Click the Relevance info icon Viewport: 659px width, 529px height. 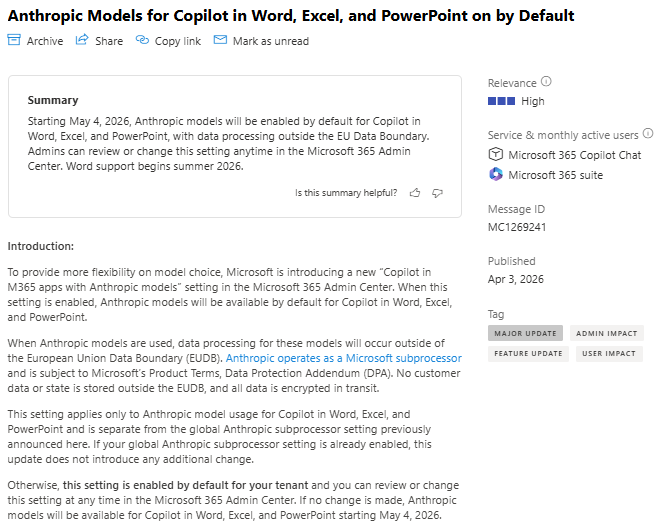546,82
